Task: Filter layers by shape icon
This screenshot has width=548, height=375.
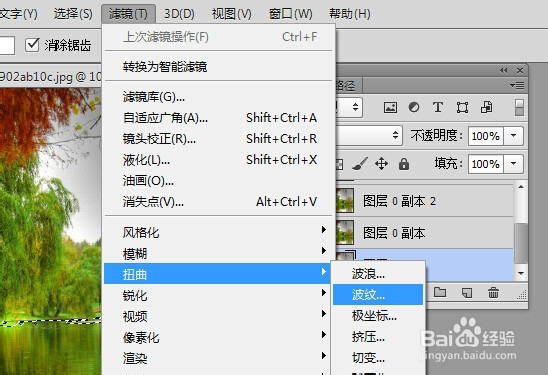Action: tap(462, 107)
